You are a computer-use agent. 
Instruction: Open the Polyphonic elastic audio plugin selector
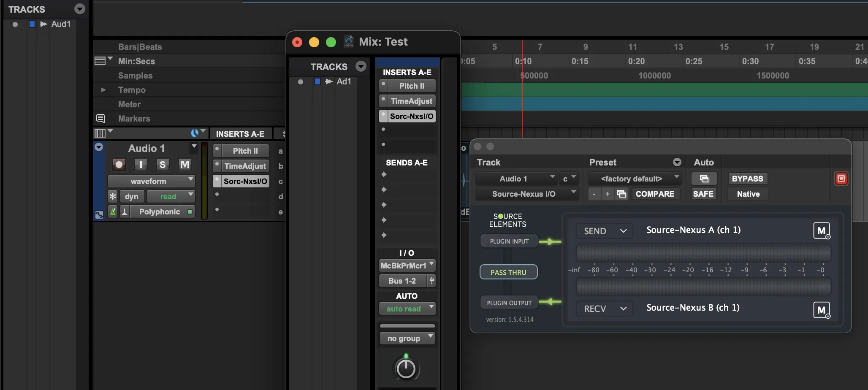[x=159, y=211]
